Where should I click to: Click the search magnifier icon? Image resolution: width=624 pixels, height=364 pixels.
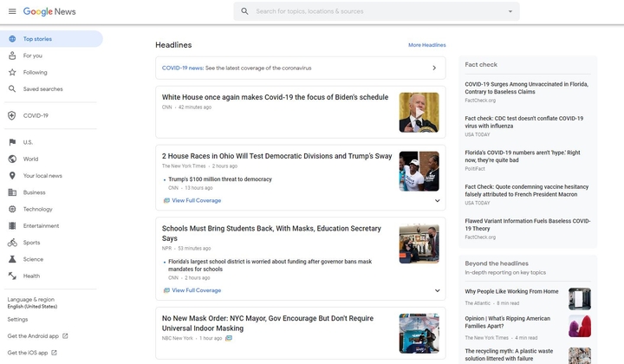click(x=244, y=11)
